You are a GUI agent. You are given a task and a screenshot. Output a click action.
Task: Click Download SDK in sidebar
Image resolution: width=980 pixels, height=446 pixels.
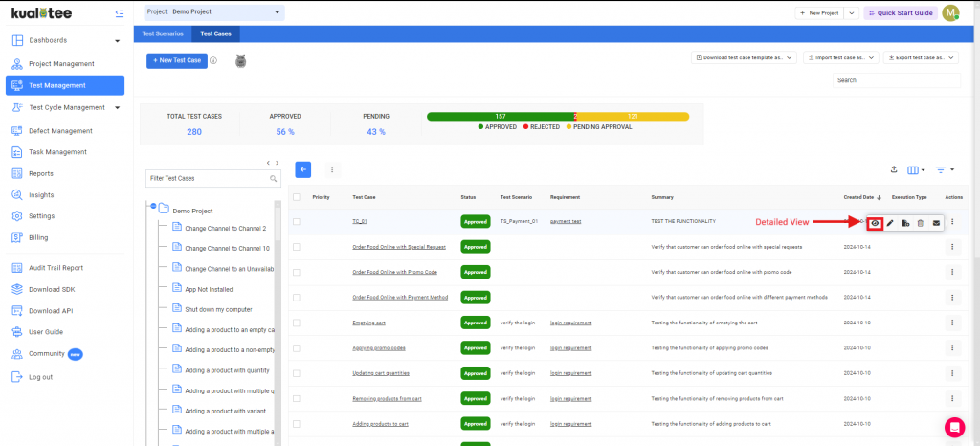(51, 289)
